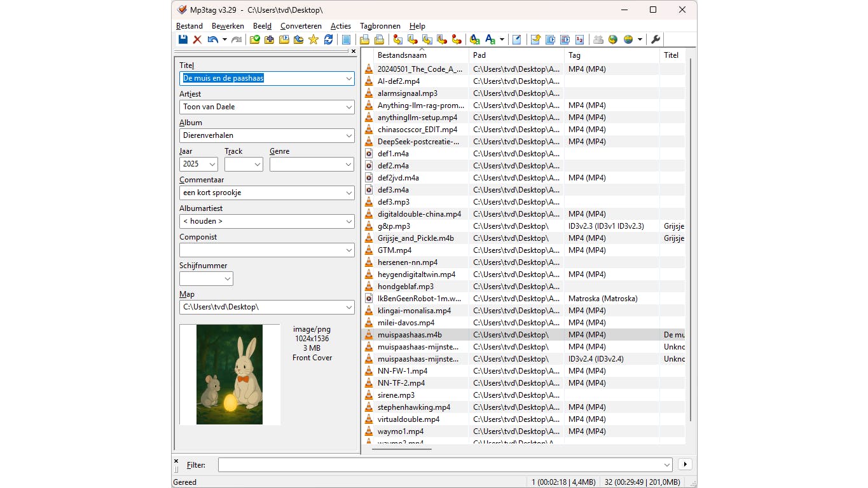Open the Acties menu
Image resolution: width=868 pixels, height=488 pixels.
(341, 26)
